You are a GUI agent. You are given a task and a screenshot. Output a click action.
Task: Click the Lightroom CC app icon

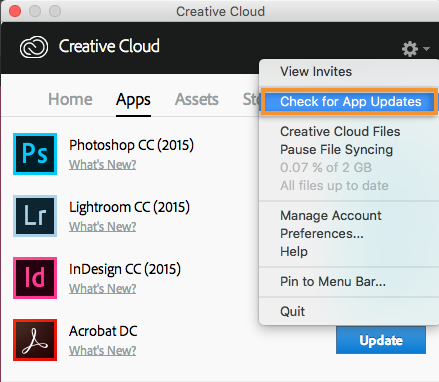tap(35, 216)
